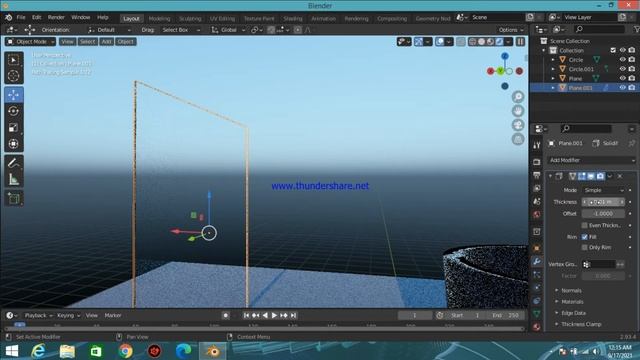
Task: Toggle Collection exclude checkbox in outliner
Action: [613, 50]
